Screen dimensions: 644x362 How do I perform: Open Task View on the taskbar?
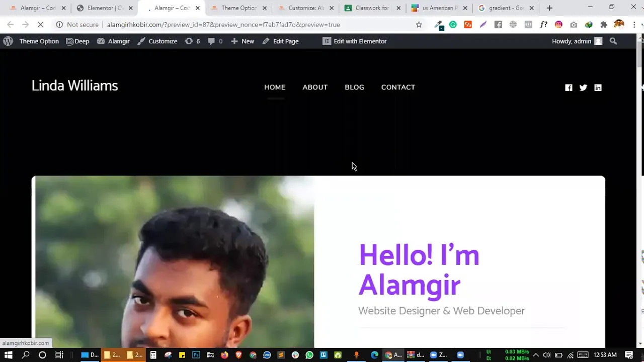[x=59, y=355]
